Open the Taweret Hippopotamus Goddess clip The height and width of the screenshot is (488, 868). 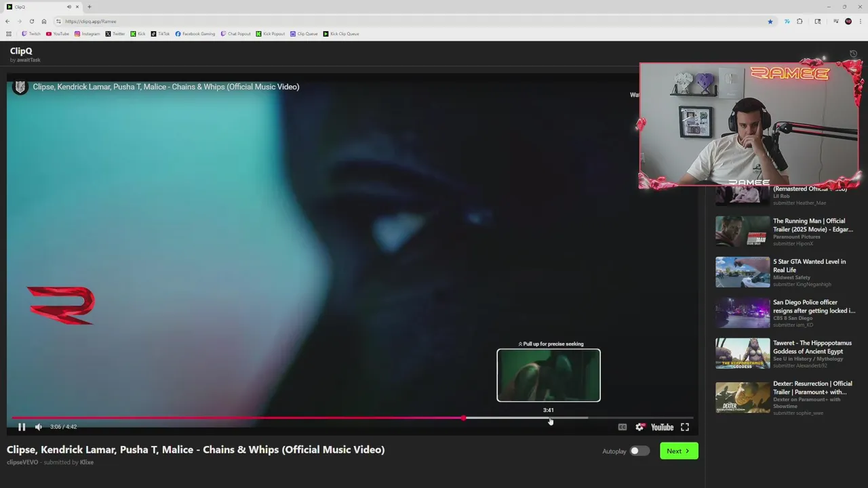(787, 353)
